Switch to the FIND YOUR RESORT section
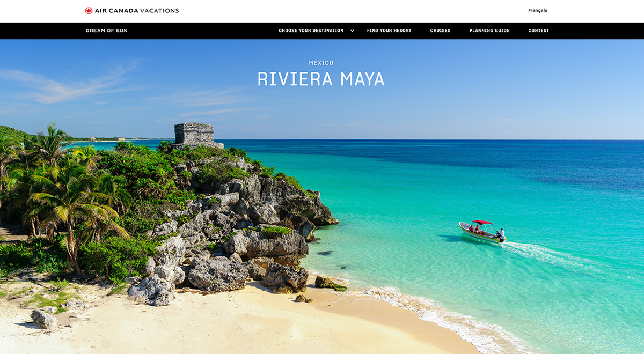Viewport: 644px width, 354px height. (388, 31)
